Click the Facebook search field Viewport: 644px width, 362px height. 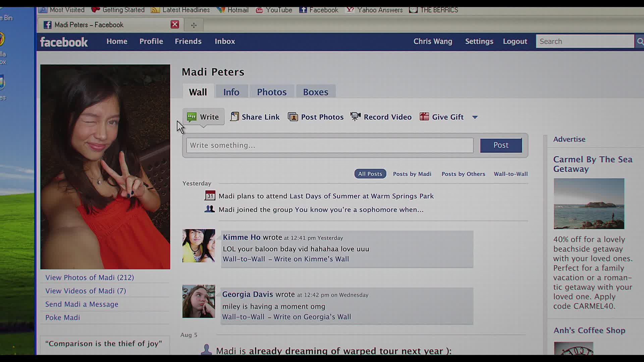585,41
